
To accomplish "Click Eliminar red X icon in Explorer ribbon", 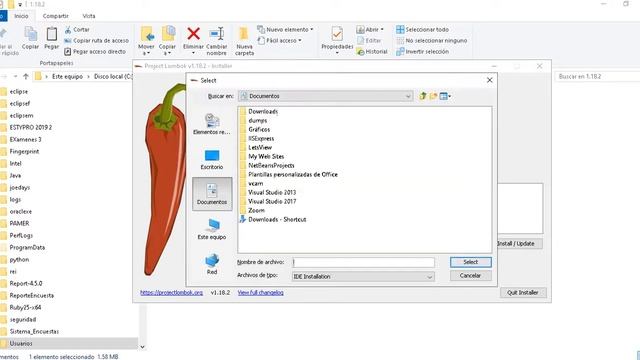I will (193, 33).
